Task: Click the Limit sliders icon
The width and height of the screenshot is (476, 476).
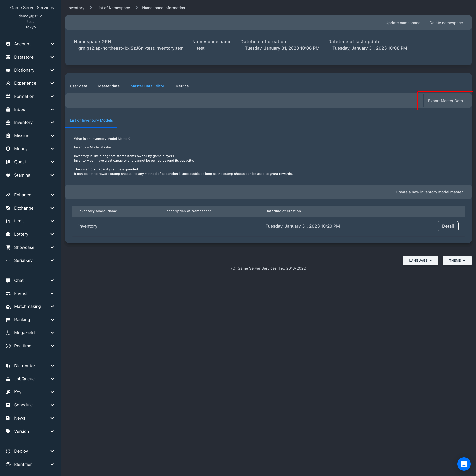Action: [x=8, y=221]
